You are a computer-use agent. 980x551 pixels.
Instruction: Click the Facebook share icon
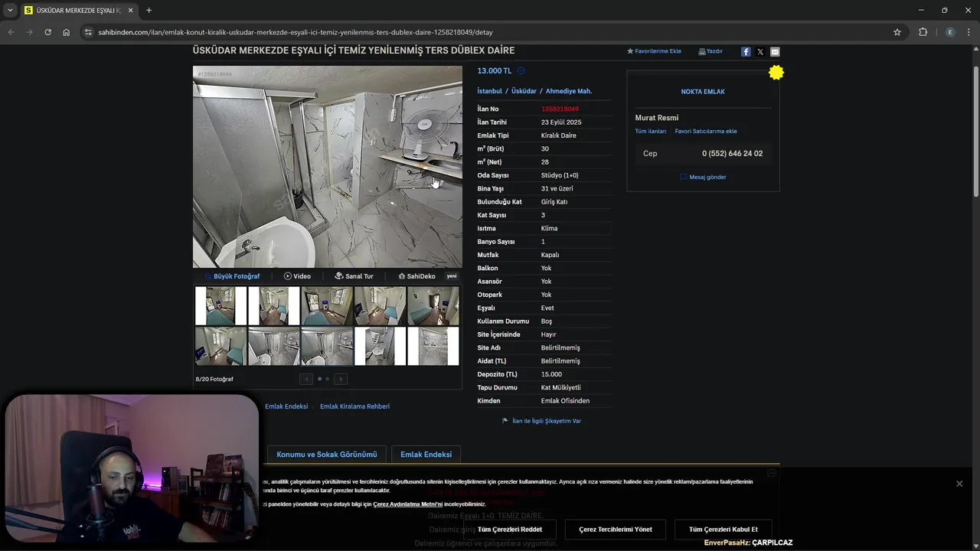pos(746,51)
